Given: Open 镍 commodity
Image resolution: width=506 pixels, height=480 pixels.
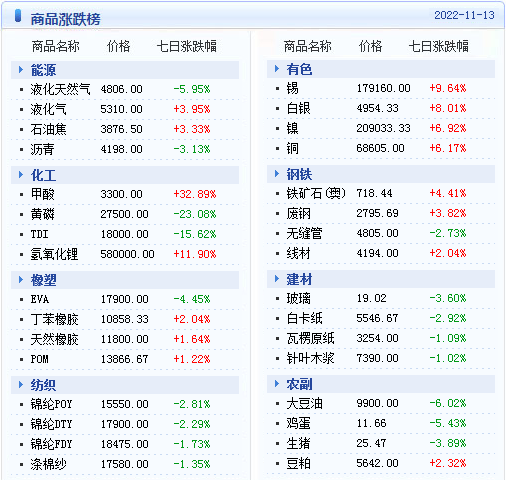Looking at the screenshot, I should coord(292,128).
